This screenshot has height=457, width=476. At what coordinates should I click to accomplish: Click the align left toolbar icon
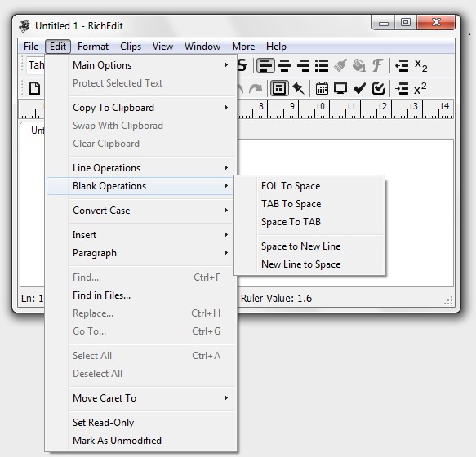(x=265, y=65)
